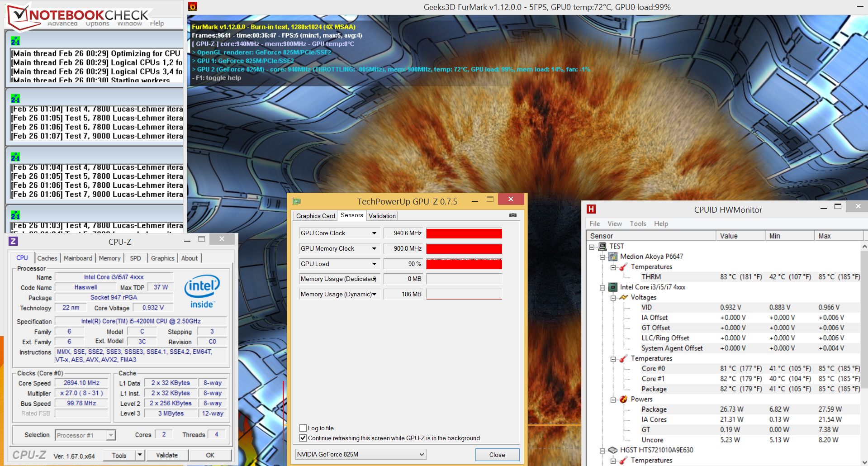Open the Processor #1 selection dropdown in CPU-Z

coord(111,435)
